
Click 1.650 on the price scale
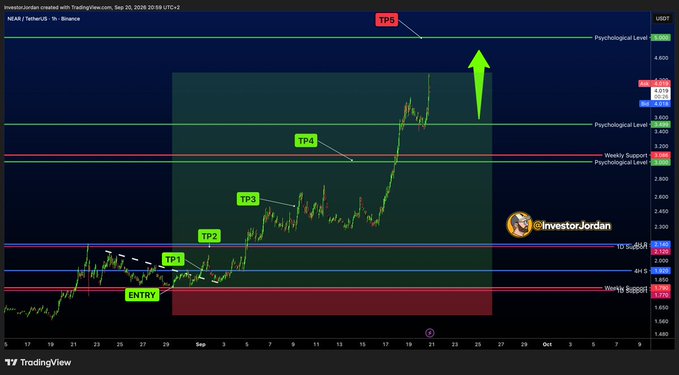click(x=661, y=307)
